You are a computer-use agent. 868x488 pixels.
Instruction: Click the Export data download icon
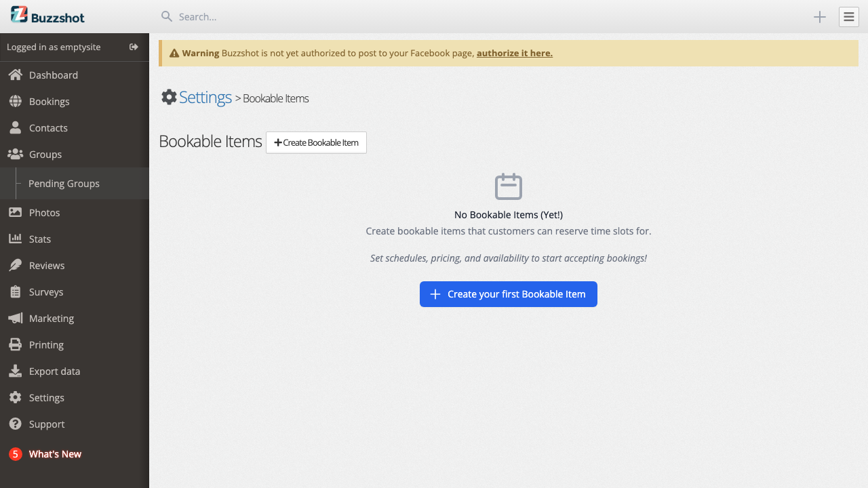point(15,371)
